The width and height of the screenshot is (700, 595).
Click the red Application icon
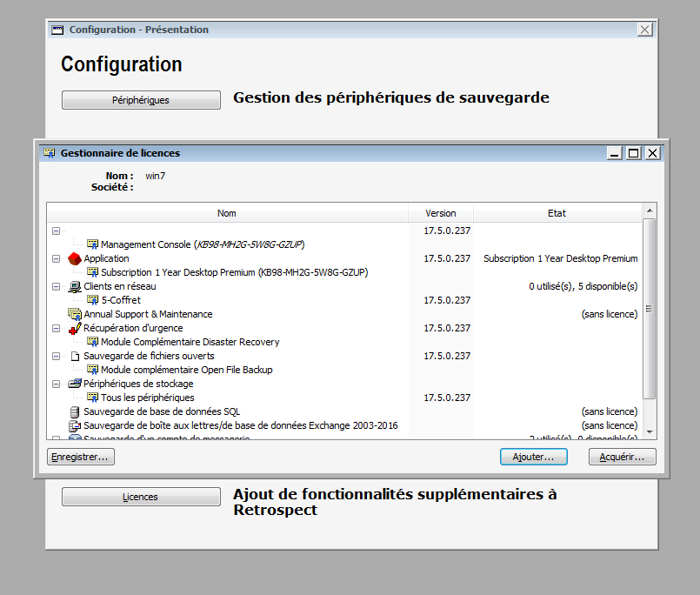pos(74,258)
